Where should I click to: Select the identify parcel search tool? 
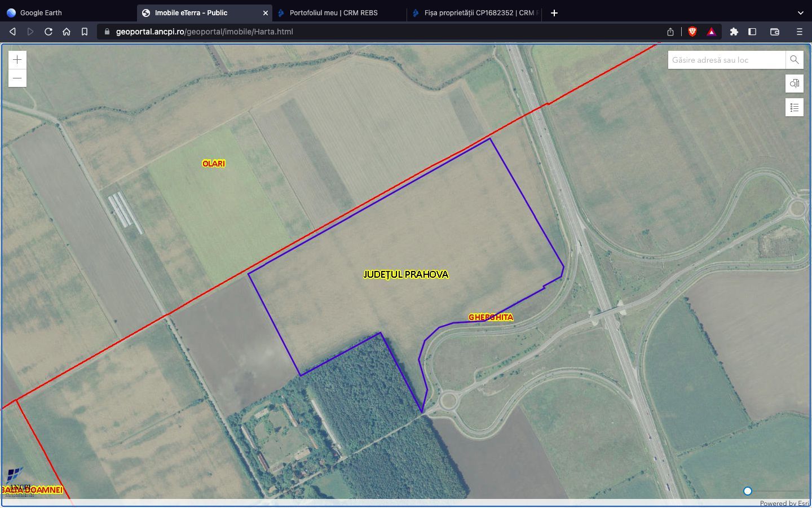tap(794, 83)
